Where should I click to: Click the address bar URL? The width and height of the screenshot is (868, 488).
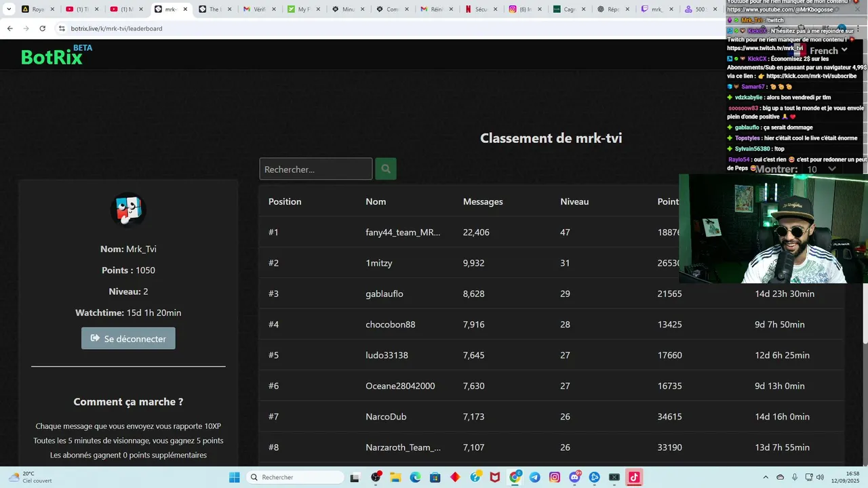117,28
